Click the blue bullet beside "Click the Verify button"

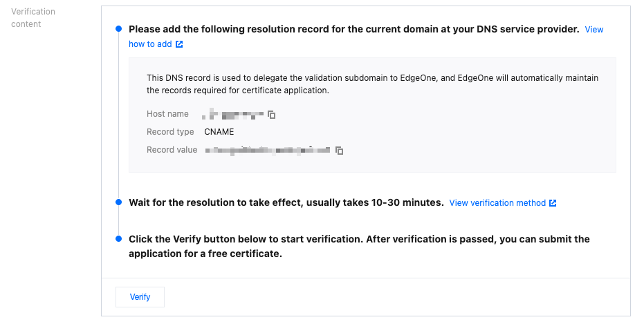(118, 239)
